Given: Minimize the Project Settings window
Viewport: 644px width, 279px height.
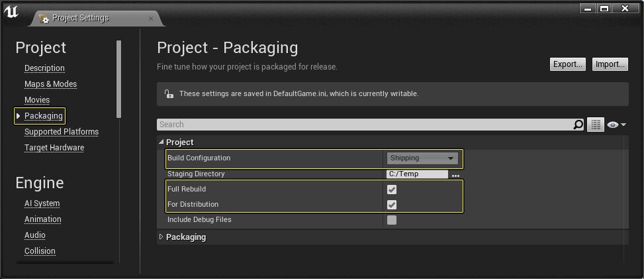Looking at the screenshot, I should (588, 8).
